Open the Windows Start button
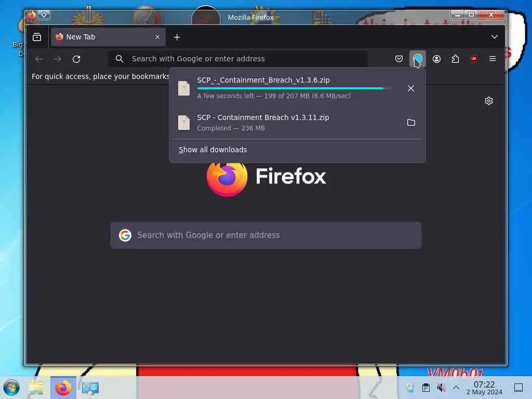The image size is (532, 399). tap(11, 388)
